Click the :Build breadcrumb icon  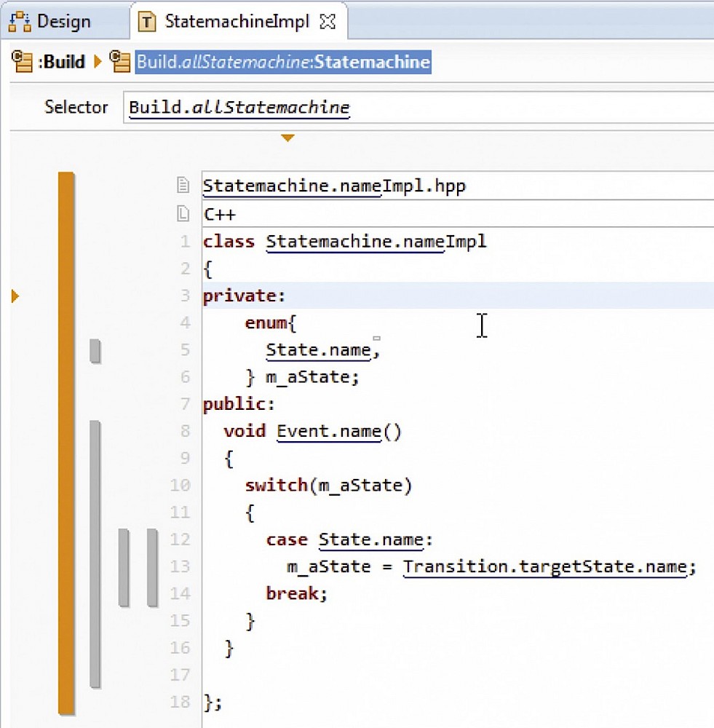click(22, 61)
